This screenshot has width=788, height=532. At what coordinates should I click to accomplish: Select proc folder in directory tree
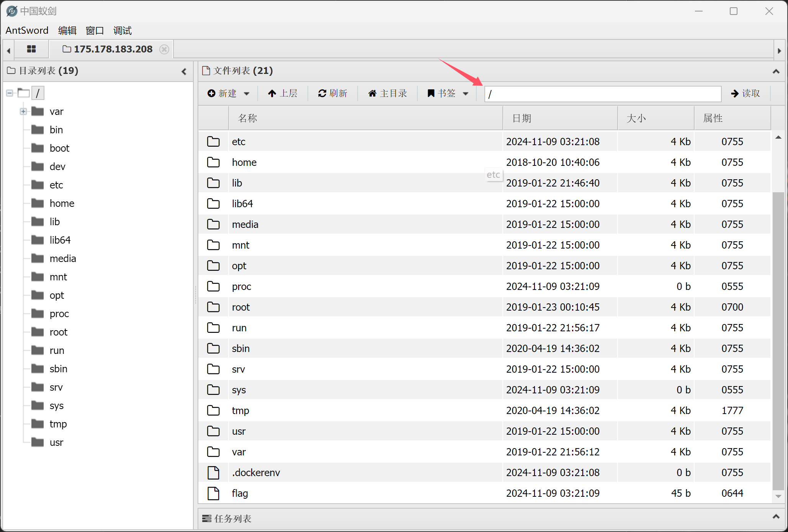(x=59, y=314)
